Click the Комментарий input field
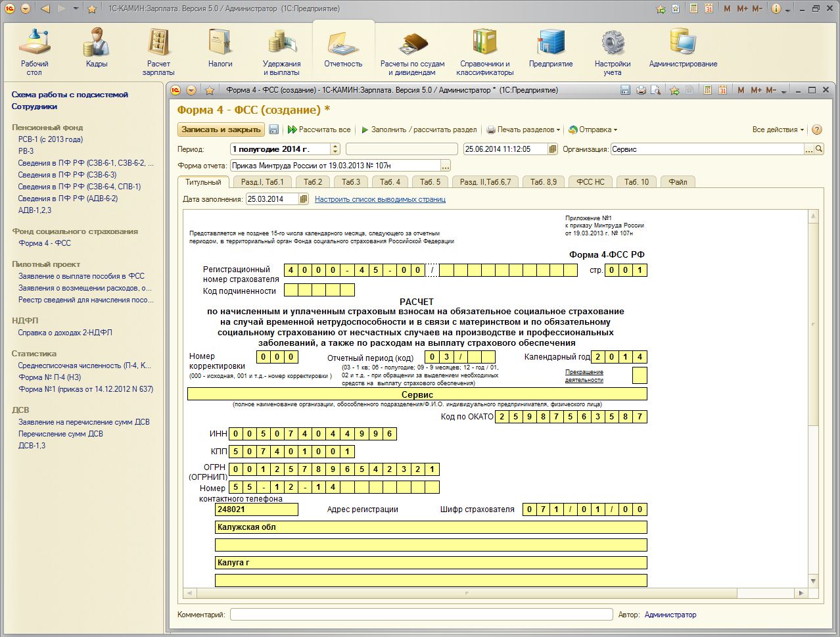The image size is (840, 637). 421,615
